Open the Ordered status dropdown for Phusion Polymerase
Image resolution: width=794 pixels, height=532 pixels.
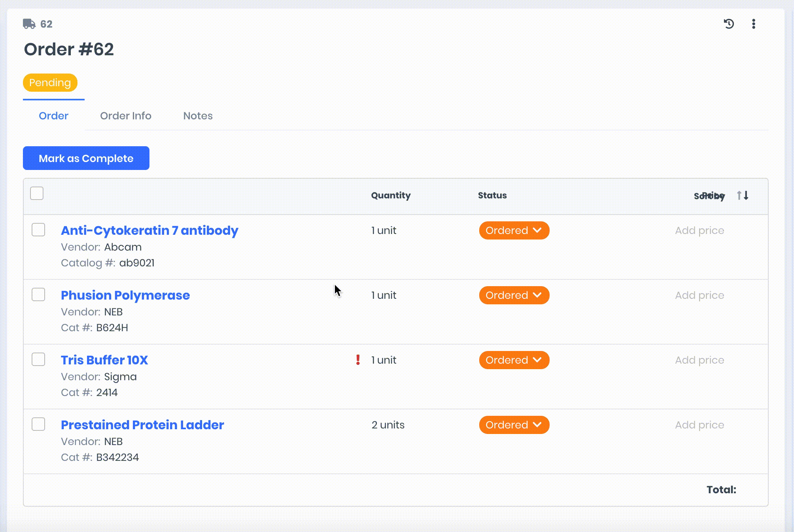(514, 295)
